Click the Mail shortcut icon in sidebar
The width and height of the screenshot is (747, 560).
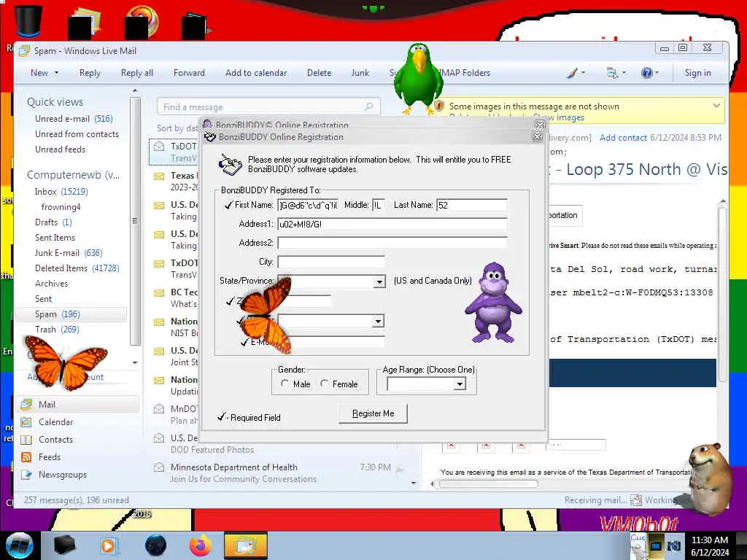coord(26,404)
